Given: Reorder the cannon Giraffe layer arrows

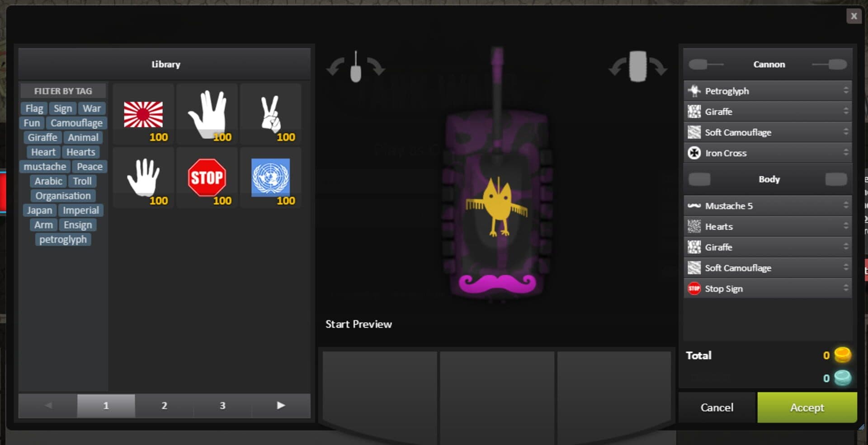Looking at the screenshot, I should pyautogui.click(x=845, y=111).
